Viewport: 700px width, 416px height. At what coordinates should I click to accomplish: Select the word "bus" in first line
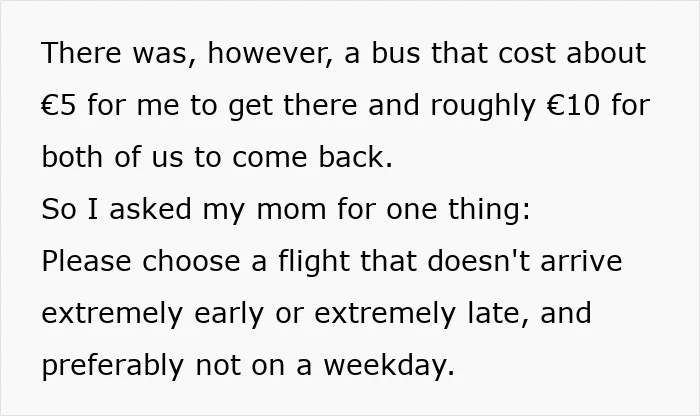396,53
